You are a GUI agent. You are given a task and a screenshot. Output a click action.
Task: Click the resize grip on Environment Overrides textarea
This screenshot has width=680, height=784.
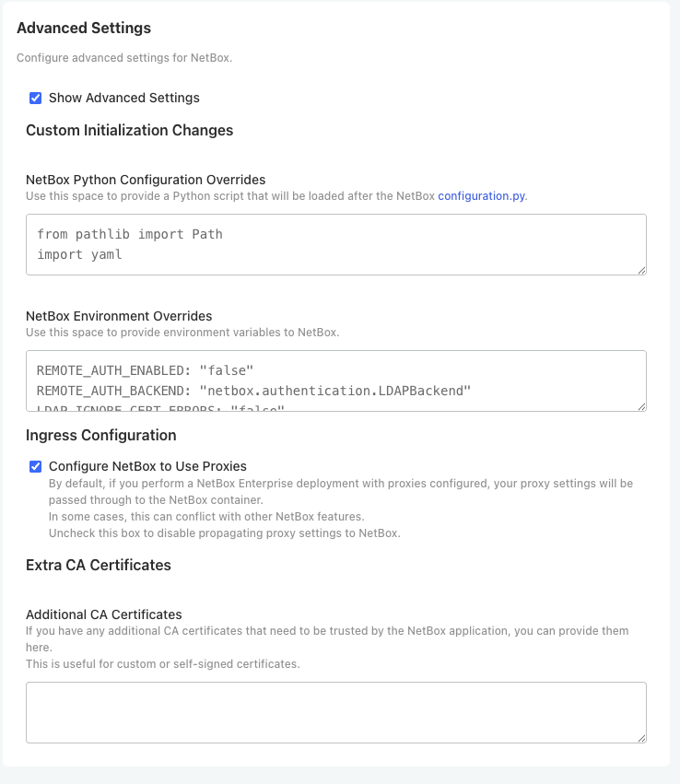[641, 407]
